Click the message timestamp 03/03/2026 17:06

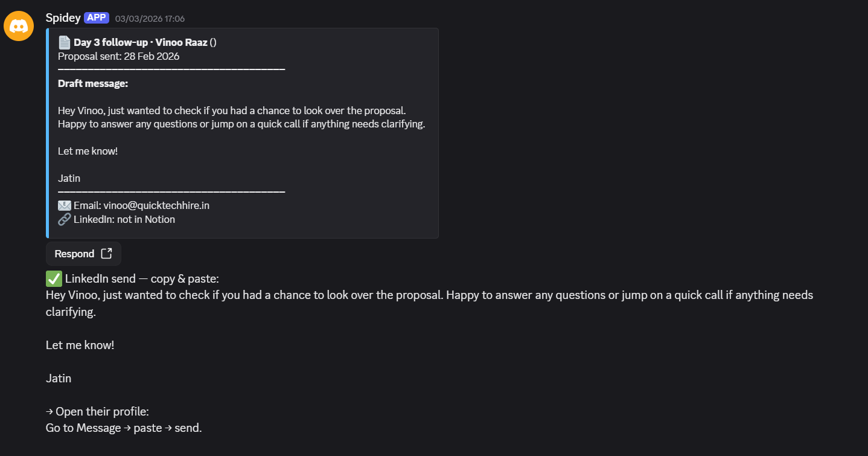[150, 19]
